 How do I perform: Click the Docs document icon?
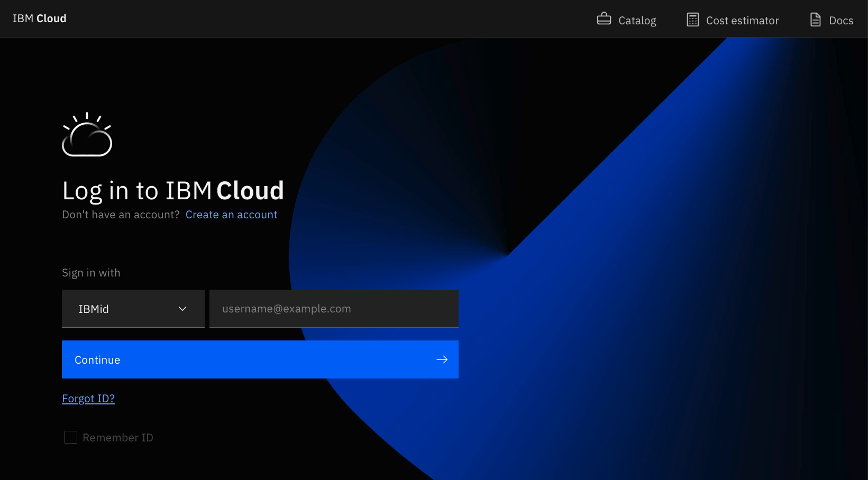click(x=815, y=20)
